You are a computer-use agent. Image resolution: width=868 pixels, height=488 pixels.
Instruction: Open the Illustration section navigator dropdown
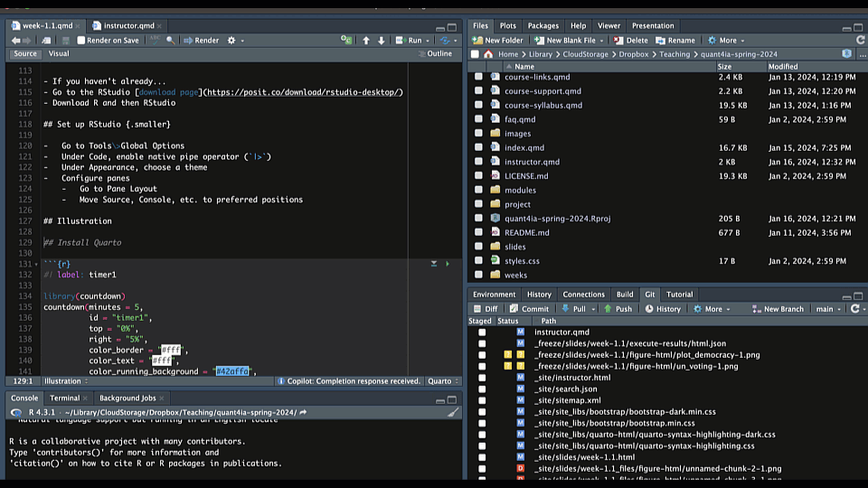(x=66, y=381)
